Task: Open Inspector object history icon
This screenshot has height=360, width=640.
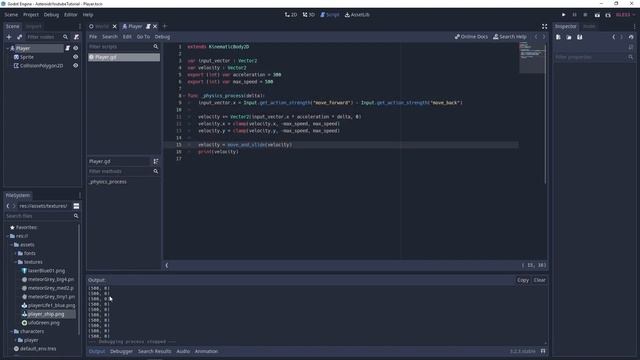Action: [631, 37]
